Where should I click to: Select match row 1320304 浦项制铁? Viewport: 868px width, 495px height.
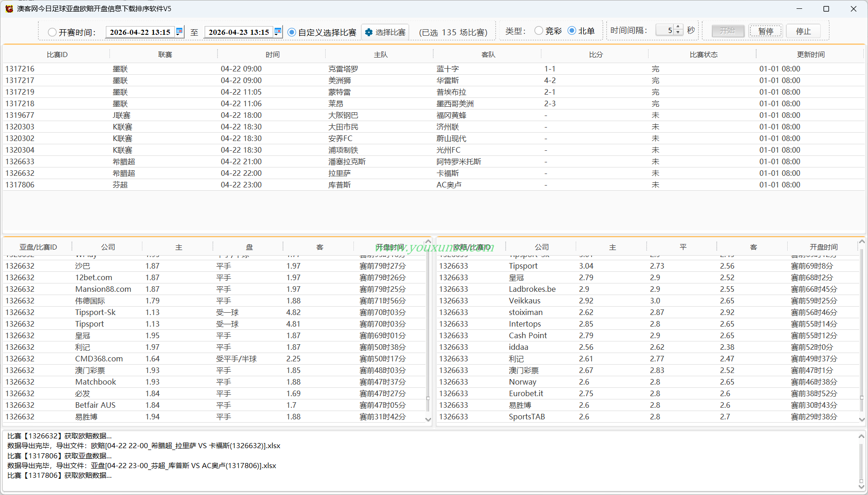pos(434,150)
